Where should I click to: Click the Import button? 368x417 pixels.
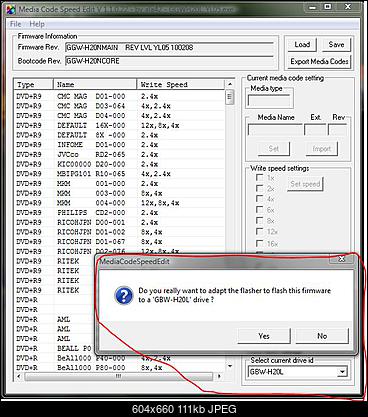tap(322, 149)
